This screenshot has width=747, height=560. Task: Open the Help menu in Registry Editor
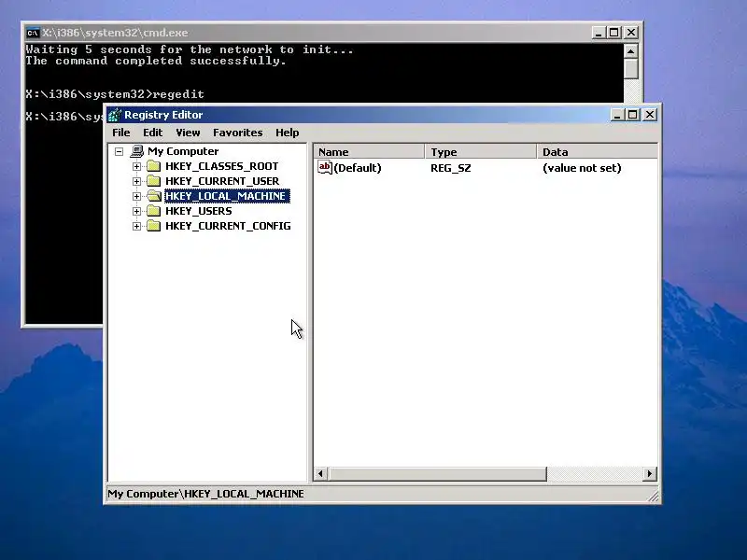(x=287, y=133)
